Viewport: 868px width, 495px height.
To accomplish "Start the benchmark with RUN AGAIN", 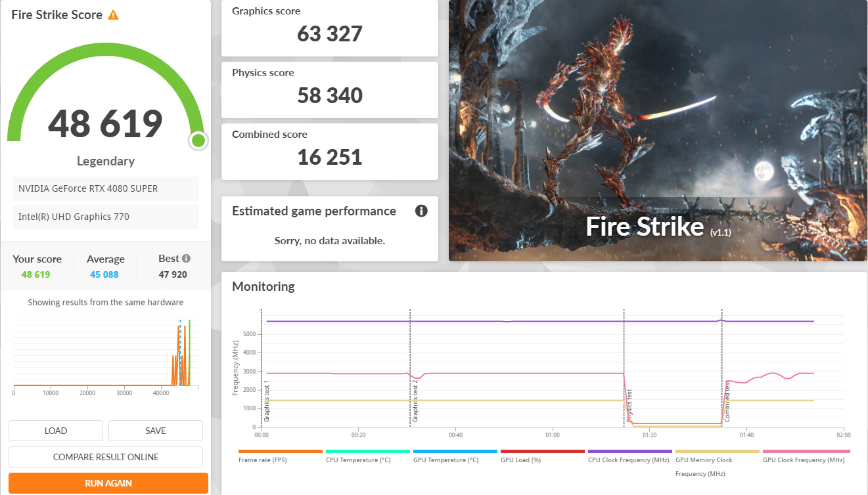I will coord(108,483).
